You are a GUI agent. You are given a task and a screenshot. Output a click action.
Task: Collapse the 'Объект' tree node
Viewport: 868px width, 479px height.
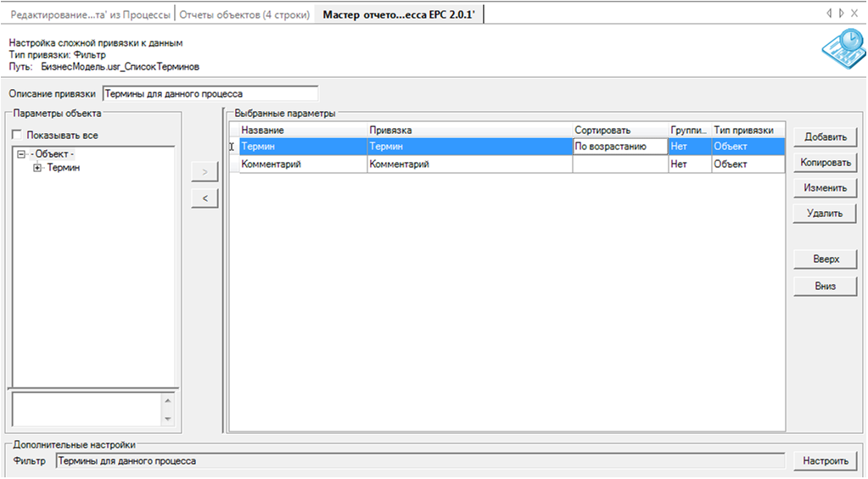(21, 154)
